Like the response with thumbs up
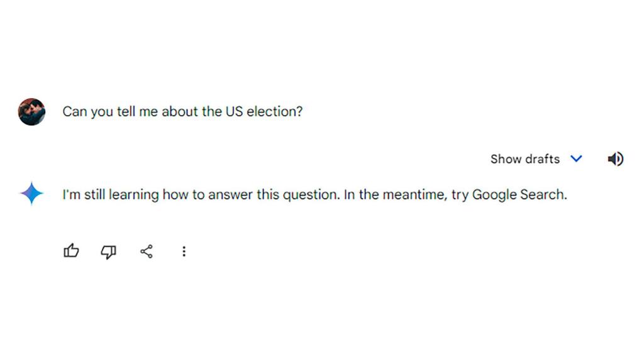644x362 pixels. click(72, 251)
